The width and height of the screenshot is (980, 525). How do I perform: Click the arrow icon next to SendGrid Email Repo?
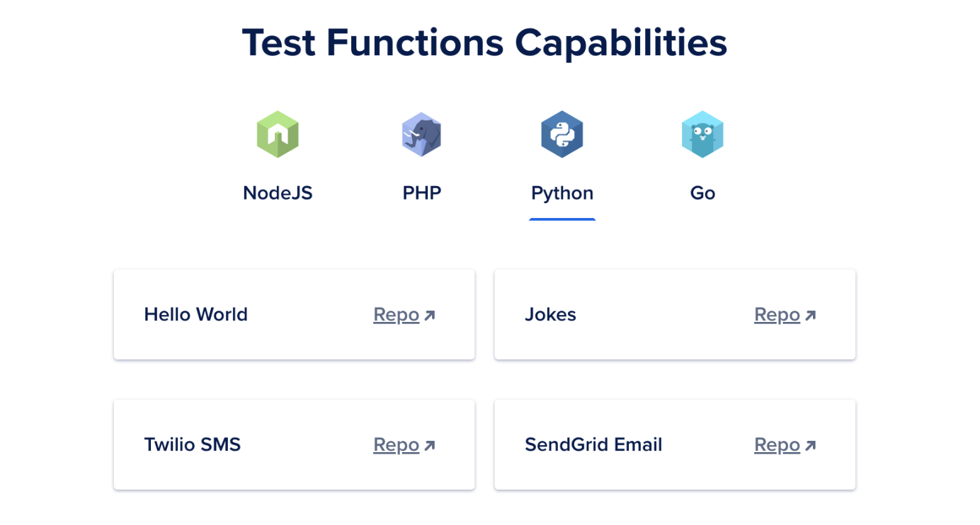811,444
